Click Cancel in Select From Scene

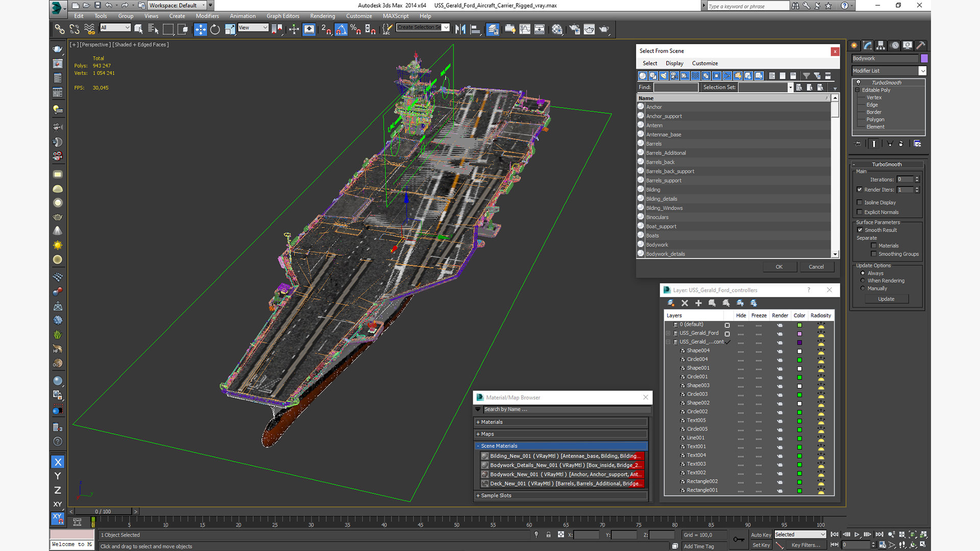[816, 267]
